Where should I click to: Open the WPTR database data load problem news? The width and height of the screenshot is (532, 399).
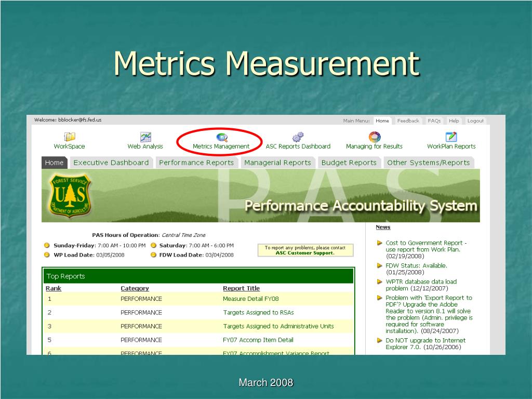421,285
